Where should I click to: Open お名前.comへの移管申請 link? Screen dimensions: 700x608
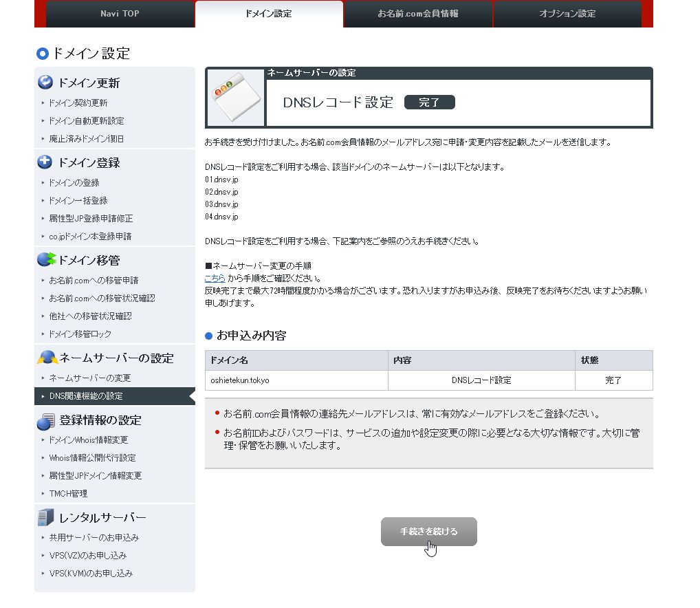coord(94,281)
